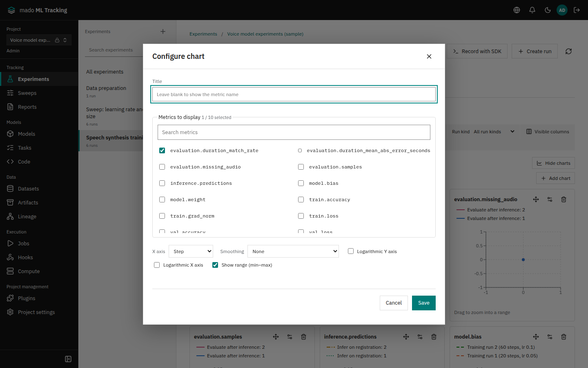This screenshot has height=368, width=588.
Task: Click the plus icon beside Experiments
Action: pos(163,31)
